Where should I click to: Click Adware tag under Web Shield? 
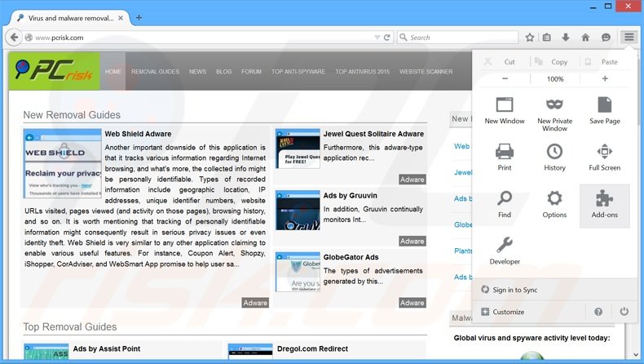coord(255,303)
